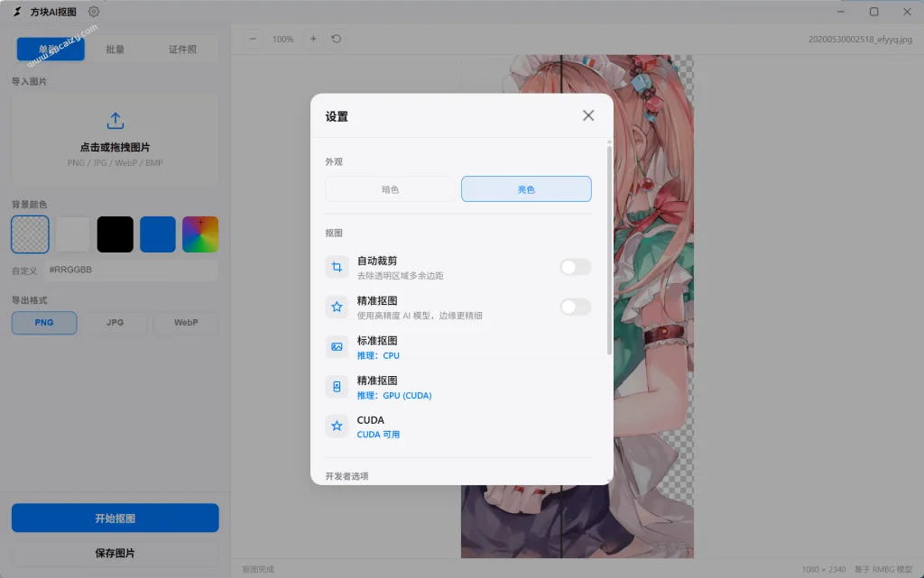Click the star icon beside 精准抠图 toggle
The width and height of the screenshot is (924, 578).
pyautogui.click(x=337, y=307)
